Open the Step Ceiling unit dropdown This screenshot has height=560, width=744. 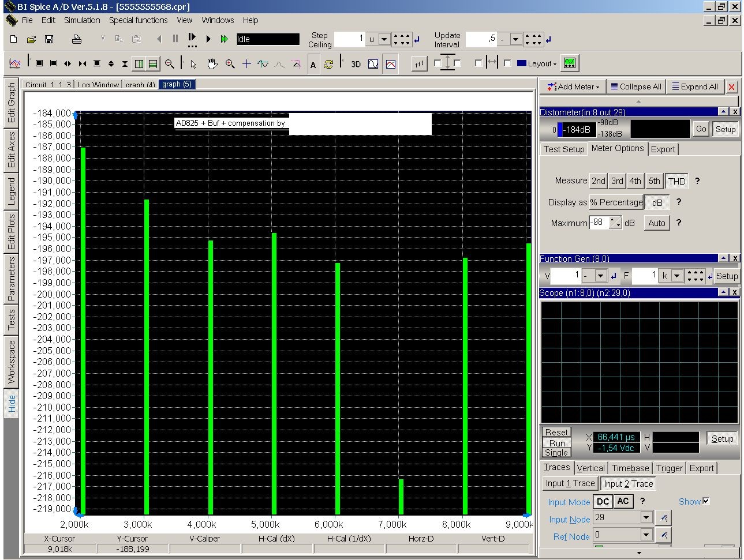384,40
